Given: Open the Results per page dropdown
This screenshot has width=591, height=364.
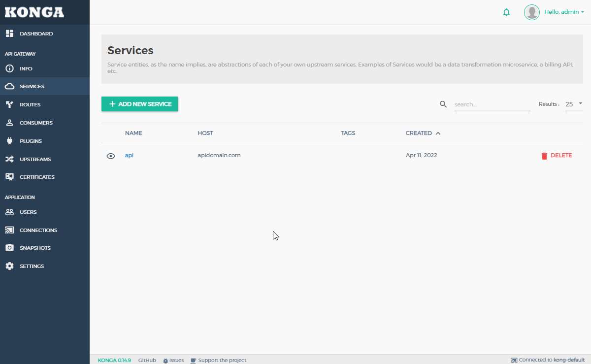Looking at the screenshot, I should tap(574, 104).
